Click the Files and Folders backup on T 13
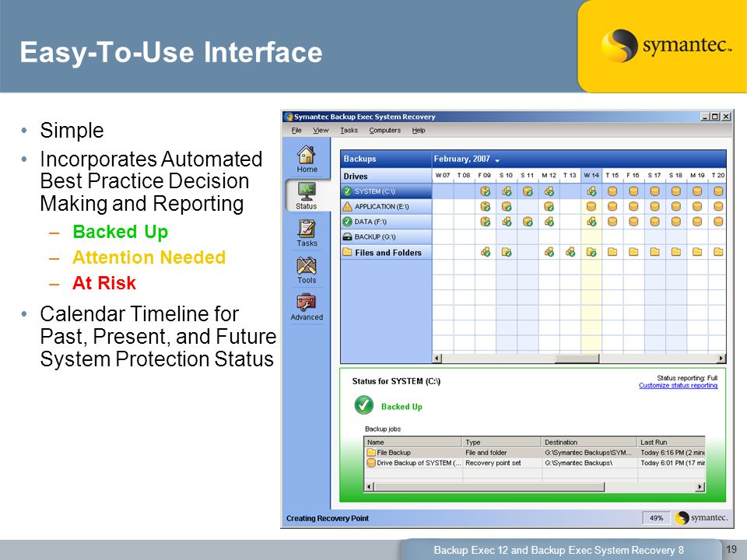Viewport: 747px width, 560px height. (x=570, y=252)
